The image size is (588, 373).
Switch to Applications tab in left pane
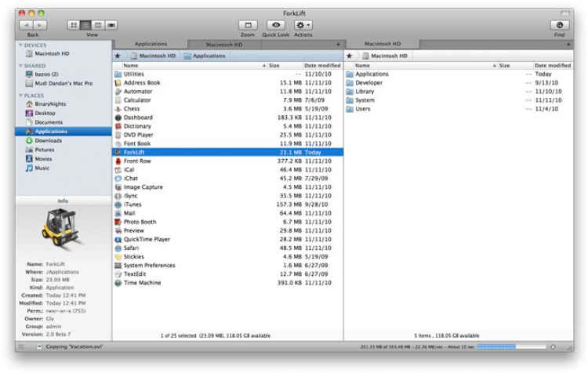coord(151,44)
